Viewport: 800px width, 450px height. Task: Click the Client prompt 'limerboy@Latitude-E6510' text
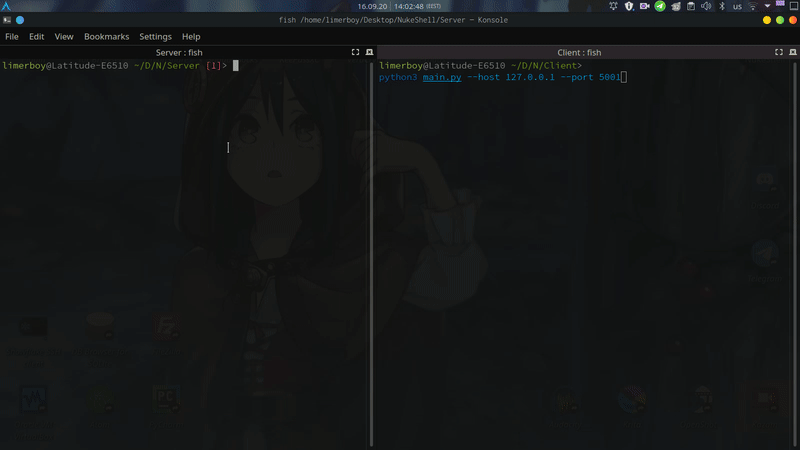coord(442,65)
